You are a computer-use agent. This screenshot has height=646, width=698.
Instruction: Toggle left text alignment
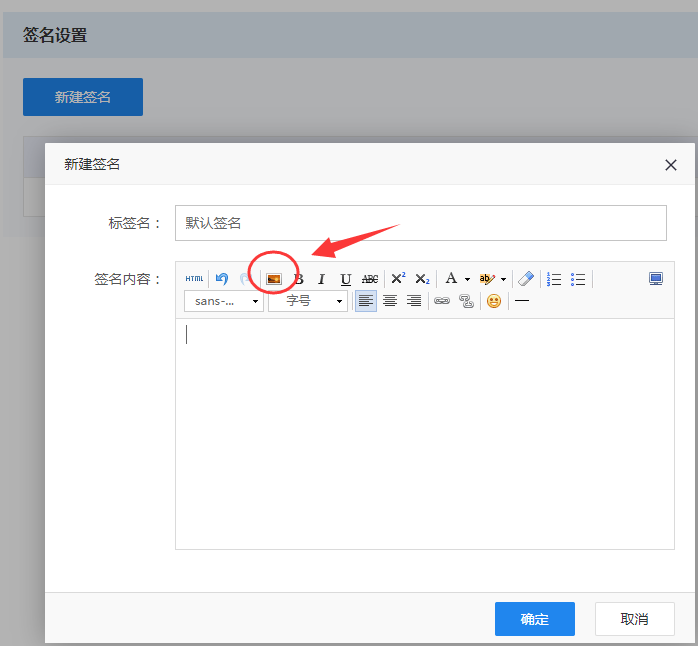[366, 301]
